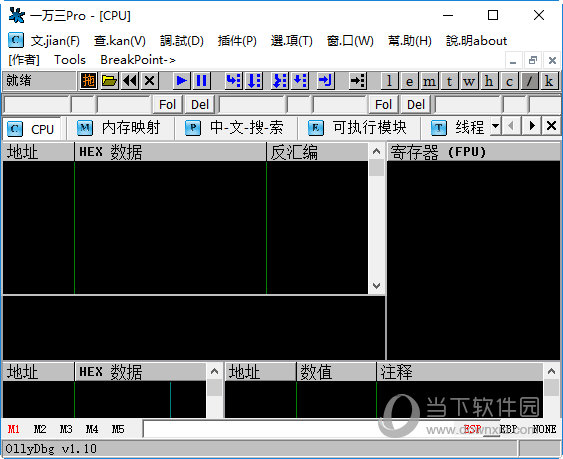Click the first Fol button
The image size is (563, 459).
pyautogui.click(x=168, y=105)
